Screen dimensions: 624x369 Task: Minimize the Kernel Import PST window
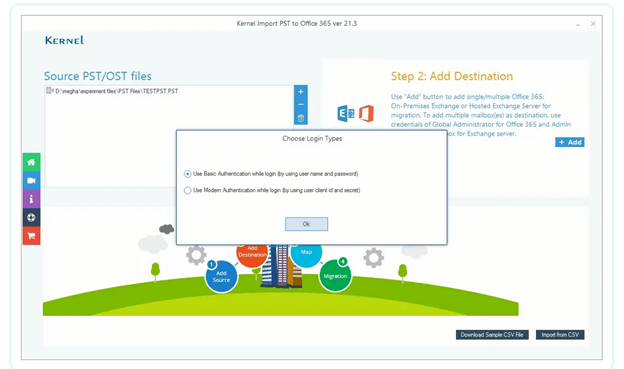click(x=577, y=24)
